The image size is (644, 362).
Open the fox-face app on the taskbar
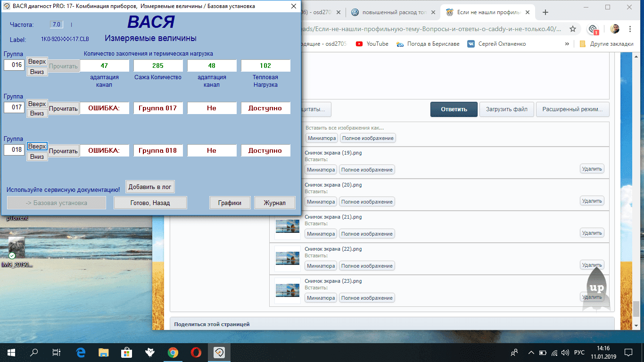(149, 352)
